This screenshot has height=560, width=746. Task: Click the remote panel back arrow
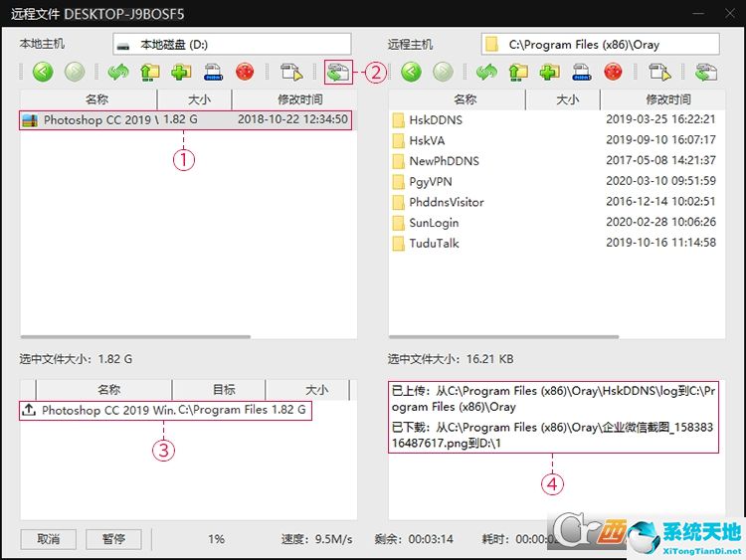411,72
